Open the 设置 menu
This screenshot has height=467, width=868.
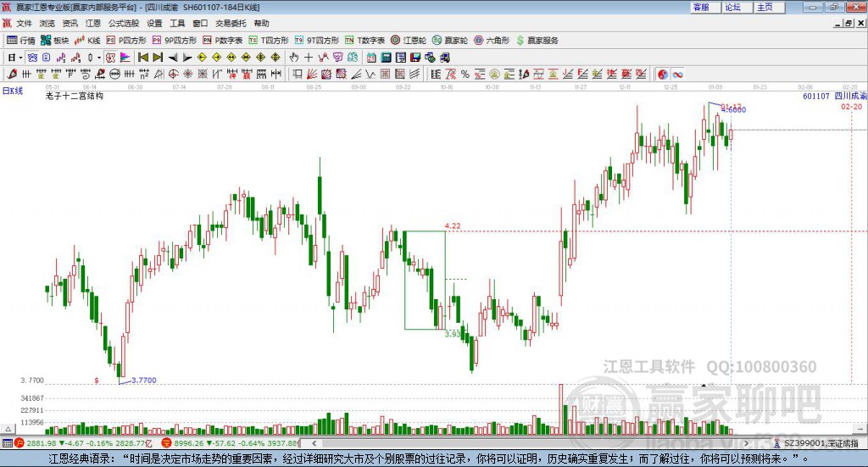(x=154, y=23)
